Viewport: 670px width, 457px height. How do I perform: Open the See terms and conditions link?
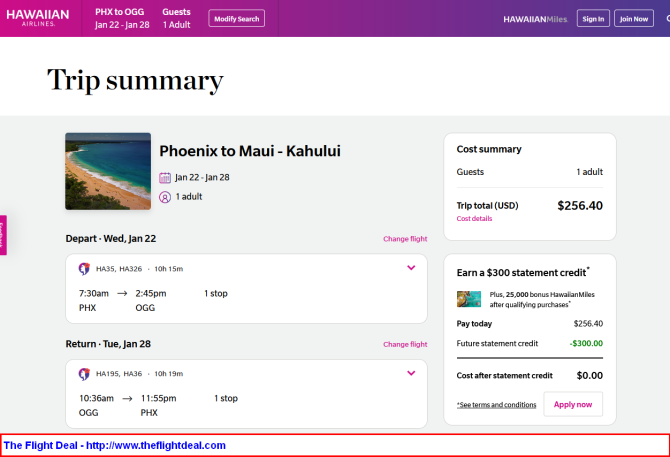pos(497,404)
